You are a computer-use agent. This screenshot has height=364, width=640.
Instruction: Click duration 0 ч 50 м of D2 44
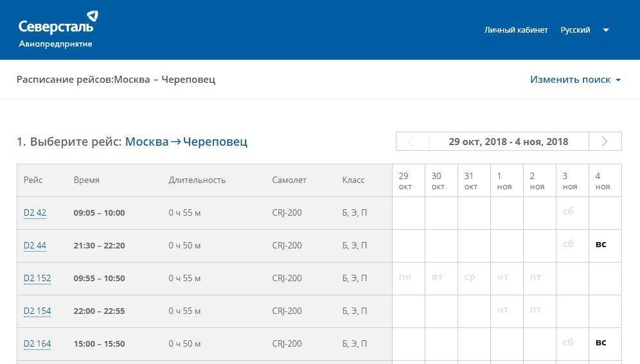pos(184,245)
